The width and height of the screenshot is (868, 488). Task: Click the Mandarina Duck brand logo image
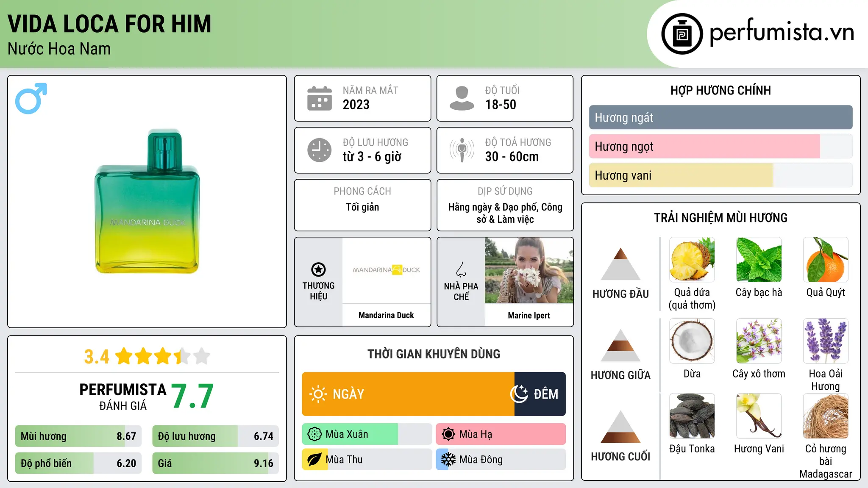pos(386,270)
